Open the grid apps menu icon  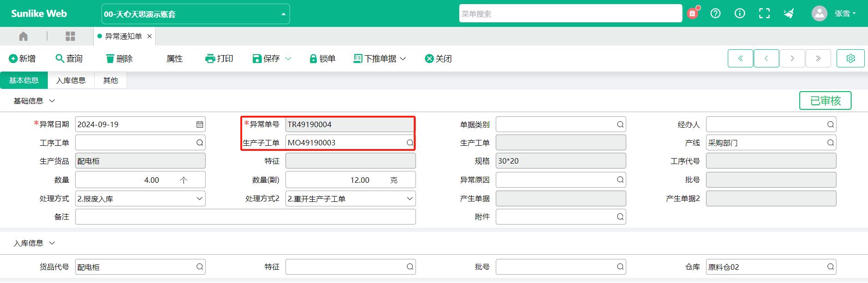click(70, 36)
